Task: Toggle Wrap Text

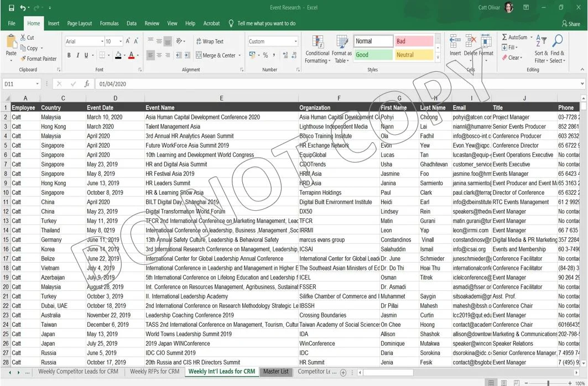Action: [x=210, y=41]
